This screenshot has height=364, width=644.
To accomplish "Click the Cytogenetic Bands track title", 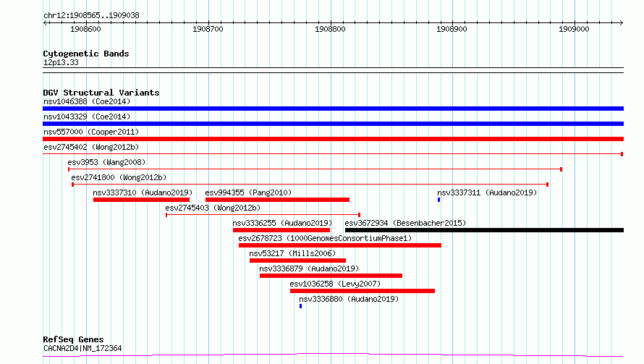I will 86,54.
